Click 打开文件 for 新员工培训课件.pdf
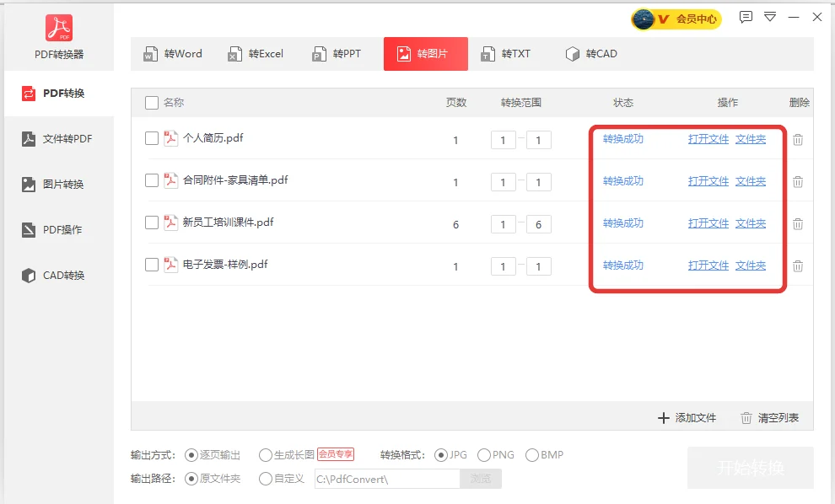 point(708,223)
